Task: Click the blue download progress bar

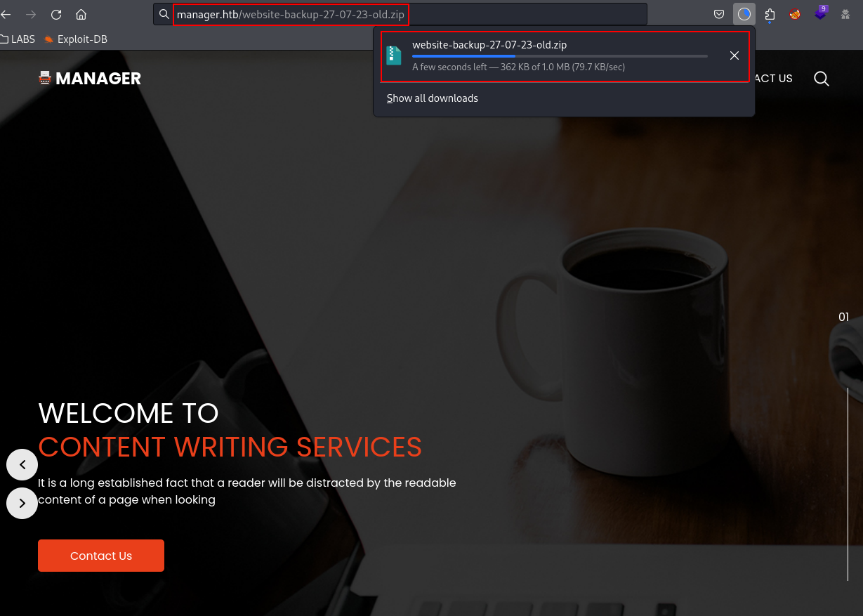Action: (x=560, y=56)
